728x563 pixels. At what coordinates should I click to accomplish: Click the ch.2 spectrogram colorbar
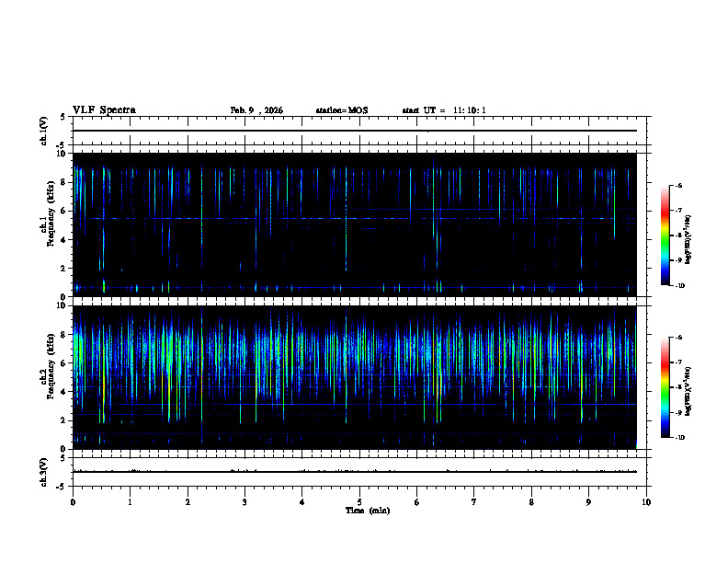665,387
